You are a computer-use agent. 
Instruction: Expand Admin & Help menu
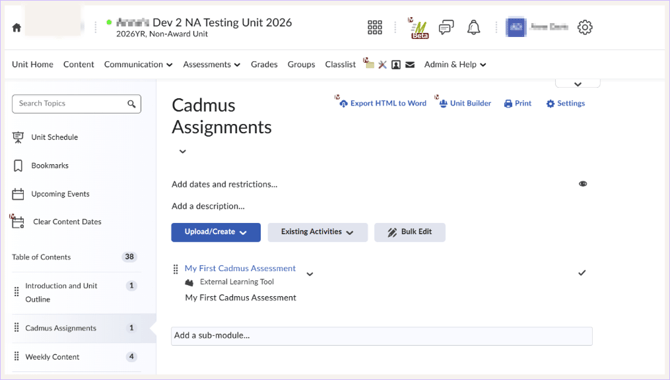[x=455, y=65]
